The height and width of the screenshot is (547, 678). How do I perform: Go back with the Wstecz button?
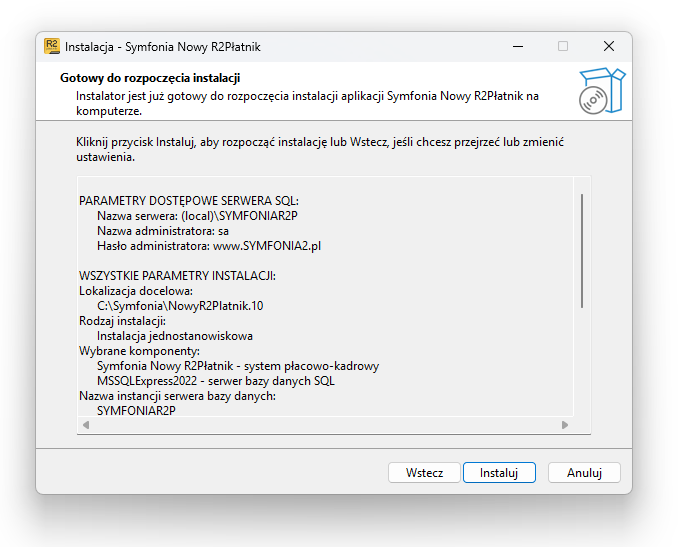[x=424, y=473]
